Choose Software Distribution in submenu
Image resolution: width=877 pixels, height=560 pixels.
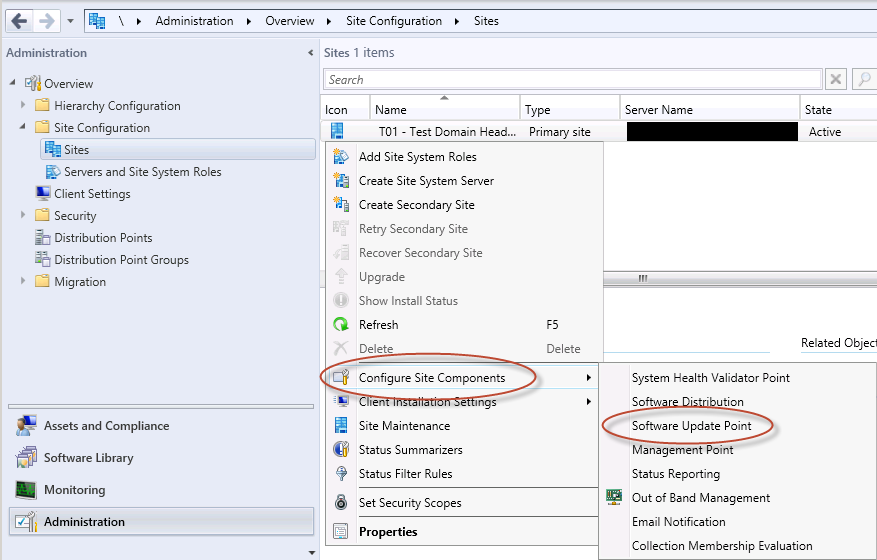[687, 402]
